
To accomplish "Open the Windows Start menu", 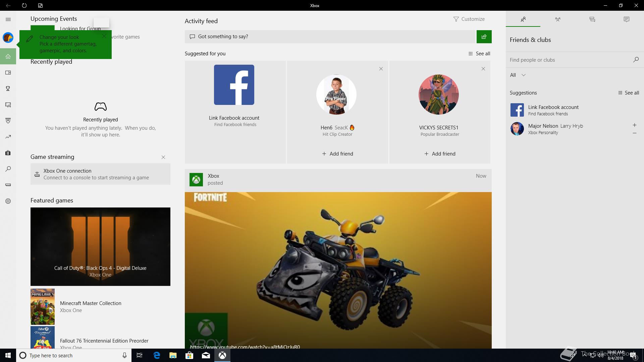I will [x=8, y=355].
